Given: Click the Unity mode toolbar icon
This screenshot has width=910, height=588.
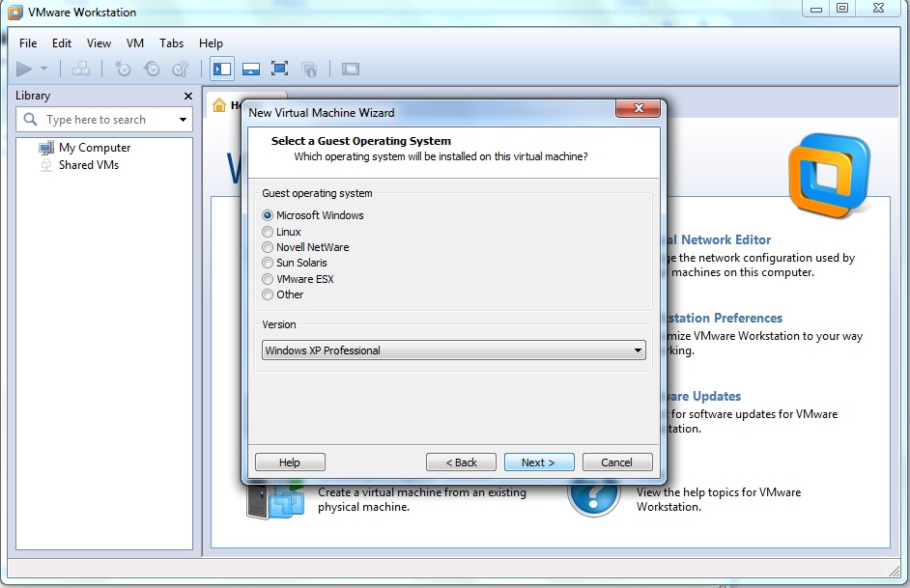Looking at the screenshot, I should click(309, 69).
